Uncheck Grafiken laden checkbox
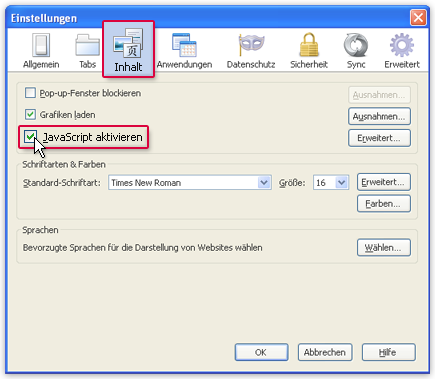 (x=30, y=114)
